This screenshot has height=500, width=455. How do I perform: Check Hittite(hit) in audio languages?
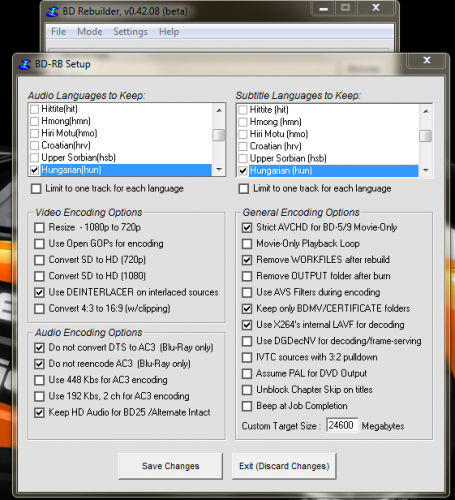(x=34, y=109)
